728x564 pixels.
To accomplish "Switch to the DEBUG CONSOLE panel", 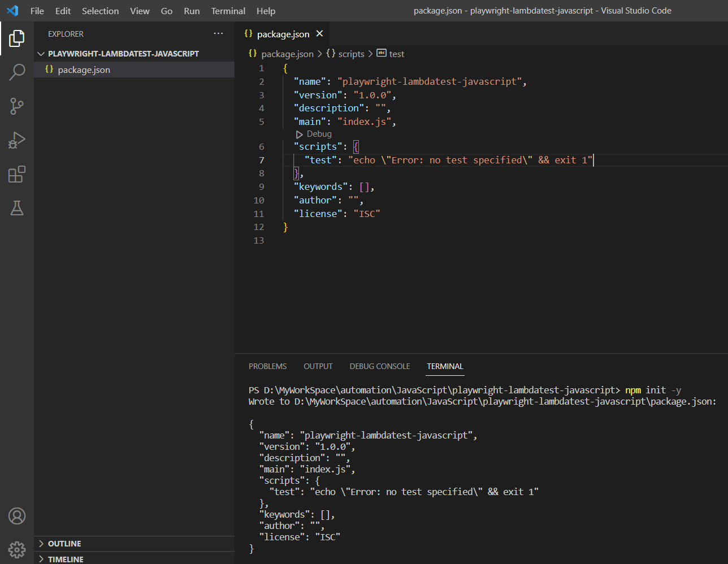I will click(379, 366).
